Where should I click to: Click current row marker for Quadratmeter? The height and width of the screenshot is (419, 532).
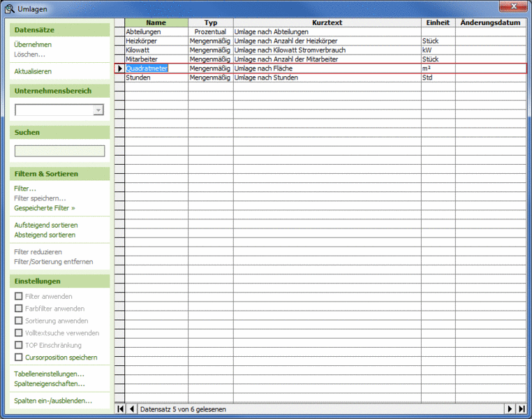click(119, 68)
